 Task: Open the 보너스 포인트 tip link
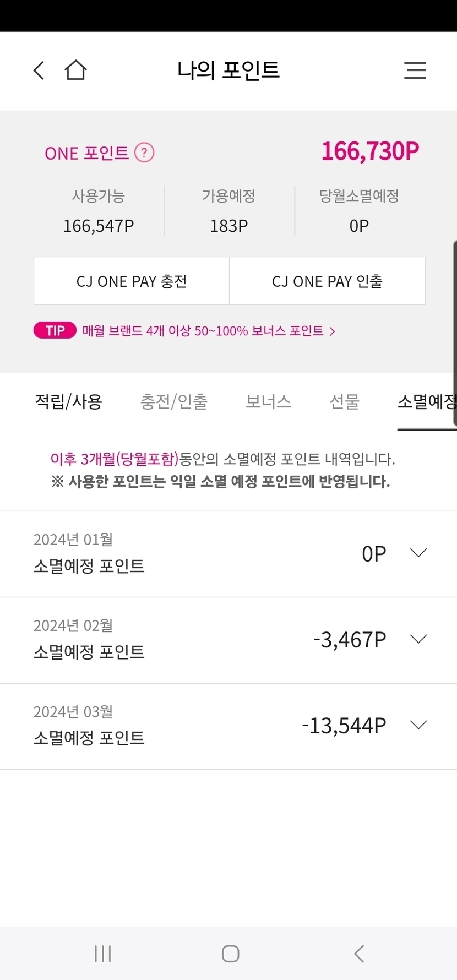(x=208, y=331)
